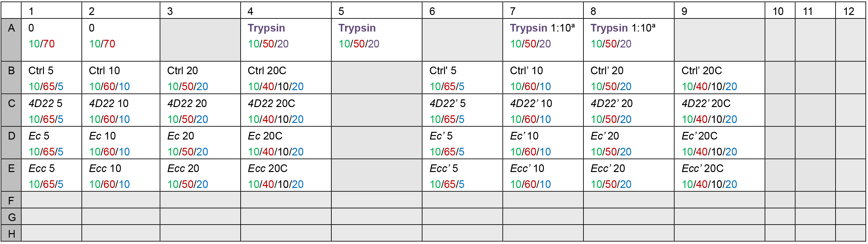Click the 4D22 10 cell

[121, 110]
